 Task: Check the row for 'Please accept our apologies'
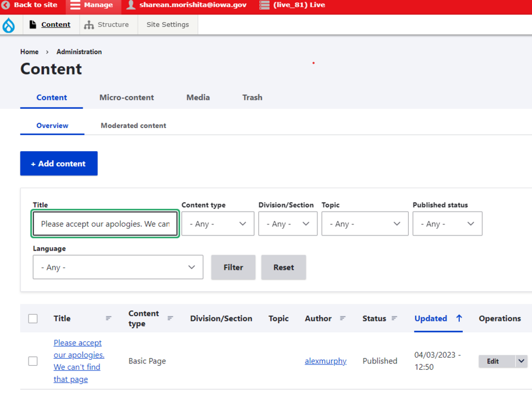click(x=33, y=361)
